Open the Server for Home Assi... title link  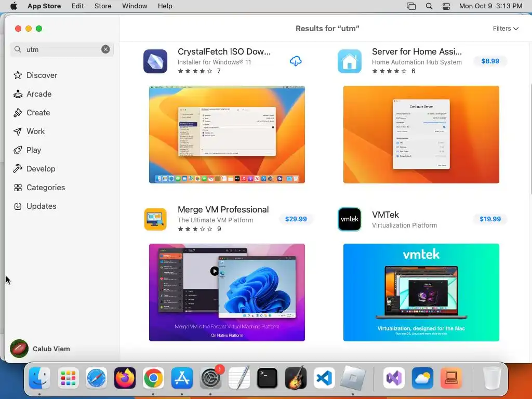pyautogui.click(x=417, y=51)
